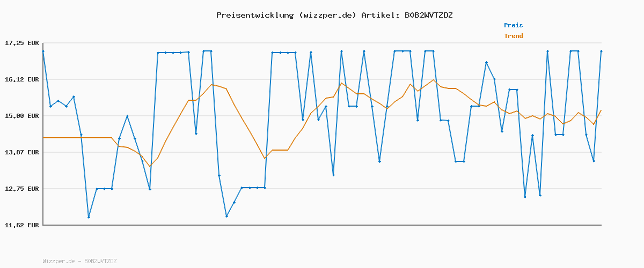This screenshot has width=644, height=268.
Task: Click the blue Preis legend label
Action: tap(513, 25)
